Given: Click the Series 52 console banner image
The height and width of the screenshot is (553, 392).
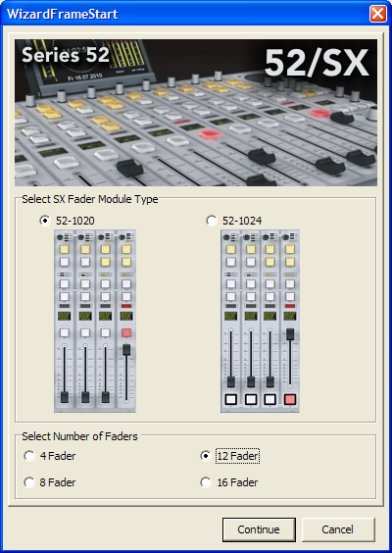Looking at the screenshot, I should point(196,113).
